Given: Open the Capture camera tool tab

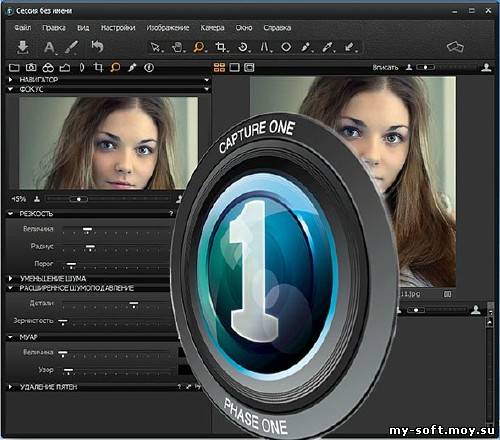Looking at the screenshot, I should 31,68.
